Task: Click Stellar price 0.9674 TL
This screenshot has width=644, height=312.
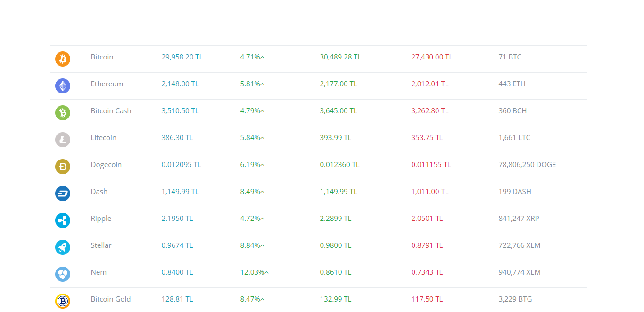Action: [x=177, y=245]
